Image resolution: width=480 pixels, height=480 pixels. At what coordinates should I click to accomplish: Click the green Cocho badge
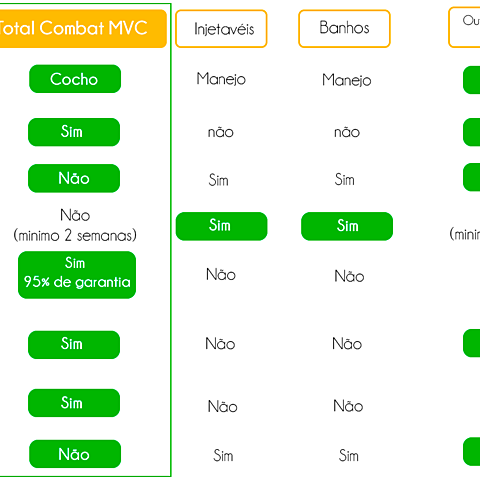tap(75, 79)
